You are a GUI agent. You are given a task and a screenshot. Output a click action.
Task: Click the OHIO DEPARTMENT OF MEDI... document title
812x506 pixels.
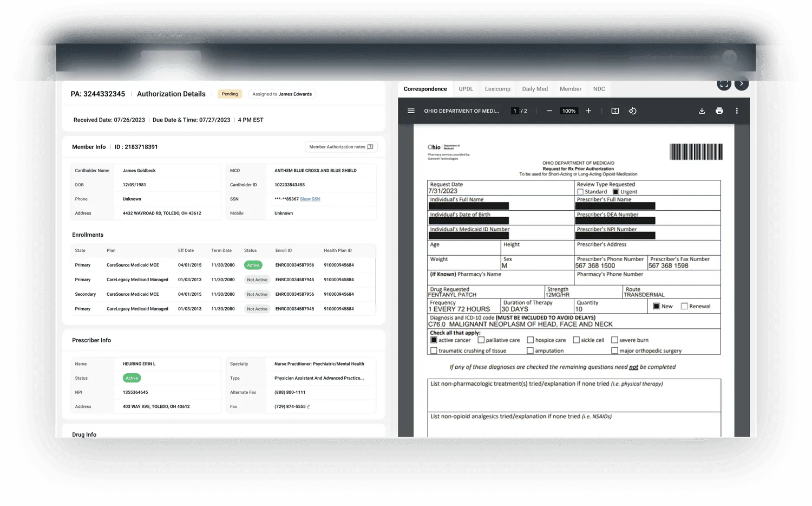pyautogui.click(x=461, y=111)
